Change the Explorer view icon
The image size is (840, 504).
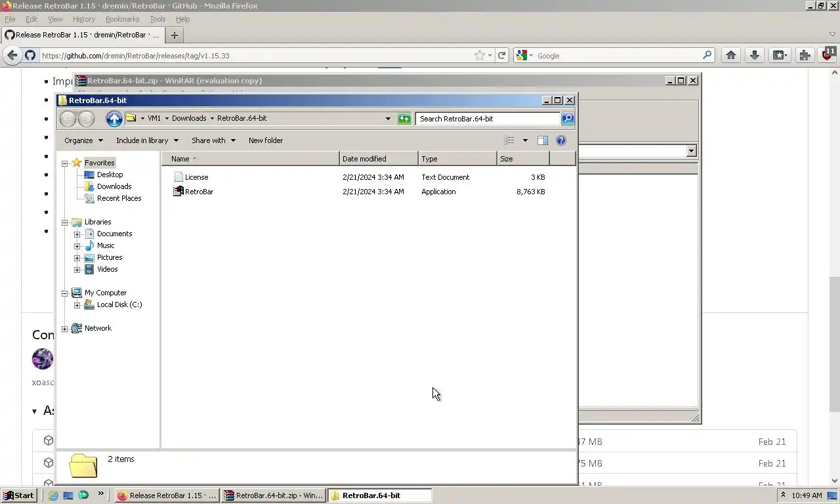click(x=509, y=140)
